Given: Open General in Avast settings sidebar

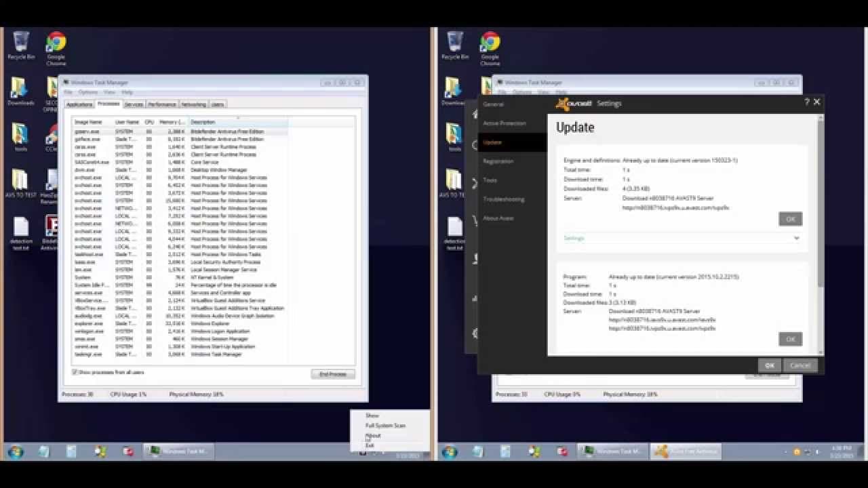Looking at the screenshot, I should (494, 104).
